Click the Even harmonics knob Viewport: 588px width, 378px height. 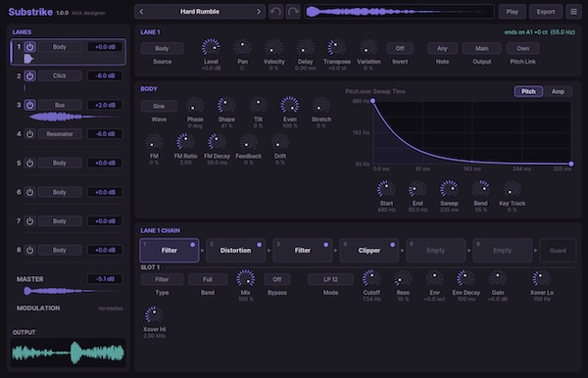click(290, 105)
